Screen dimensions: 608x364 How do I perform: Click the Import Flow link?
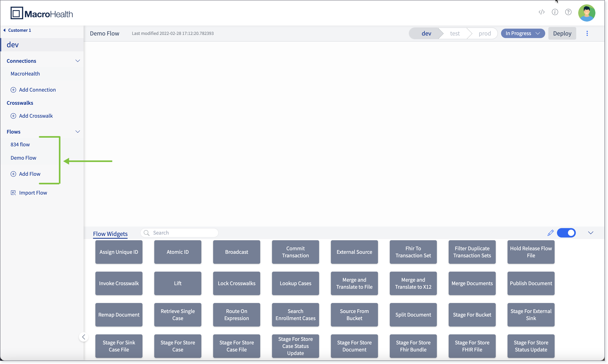click(x=33, y=193)
